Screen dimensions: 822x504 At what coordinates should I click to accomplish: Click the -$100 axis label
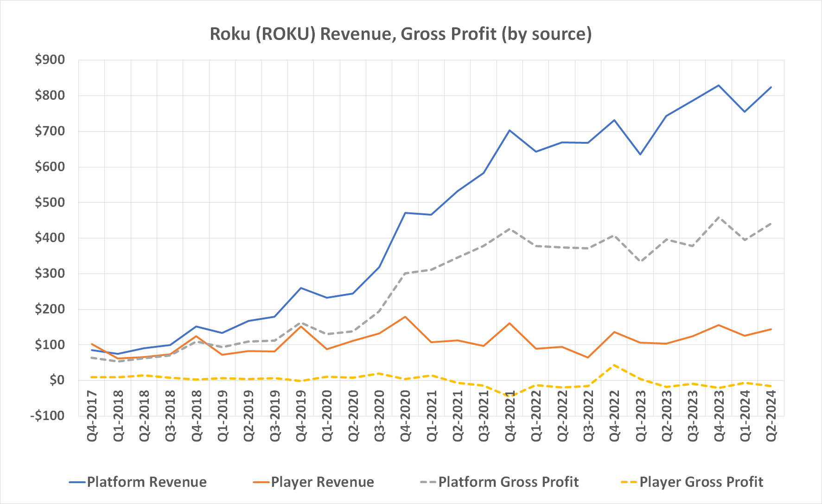47,415
